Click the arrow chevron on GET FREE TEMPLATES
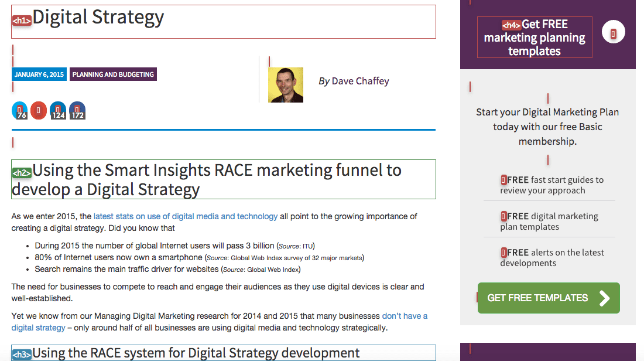Screen dimensions: 644x361 605,298
